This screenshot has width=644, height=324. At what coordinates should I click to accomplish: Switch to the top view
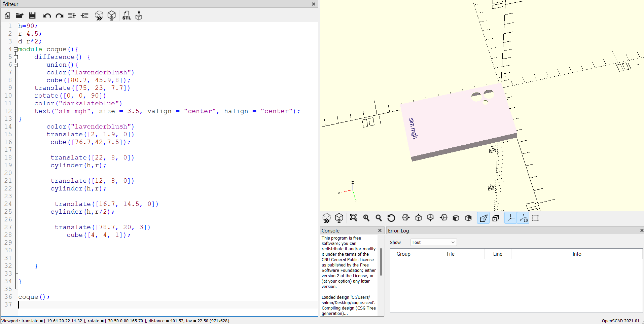coord(419,218)
